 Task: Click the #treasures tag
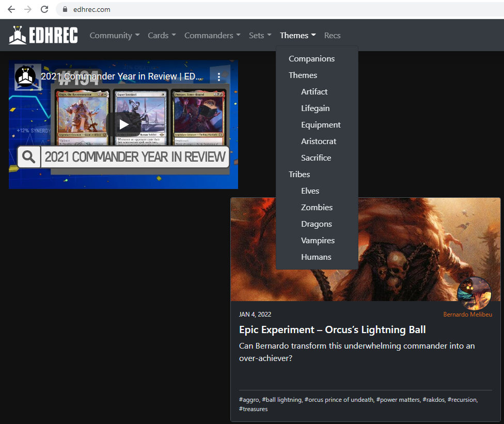pyautogui.click(x=253, y=409)
